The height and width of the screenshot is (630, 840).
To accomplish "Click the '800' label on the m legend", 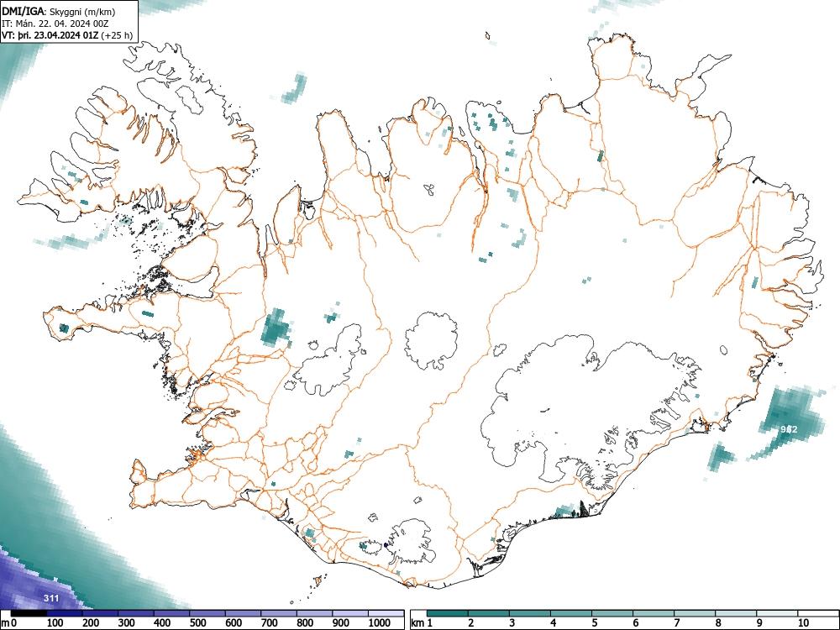I will click(305, 623).
